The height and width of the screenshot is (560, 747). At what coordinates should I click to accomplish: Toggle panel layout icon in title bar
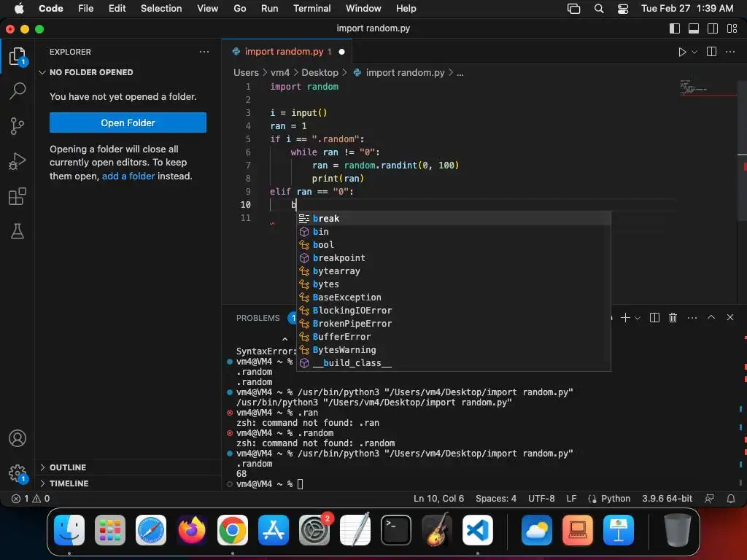click(694, 28)
